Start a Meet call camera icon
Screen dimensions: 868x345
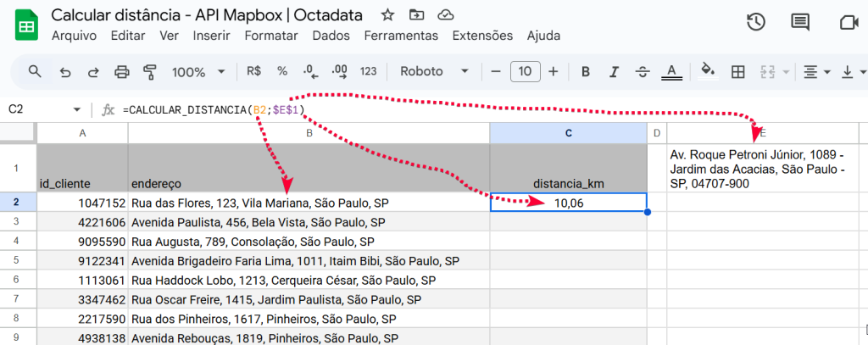848,22
